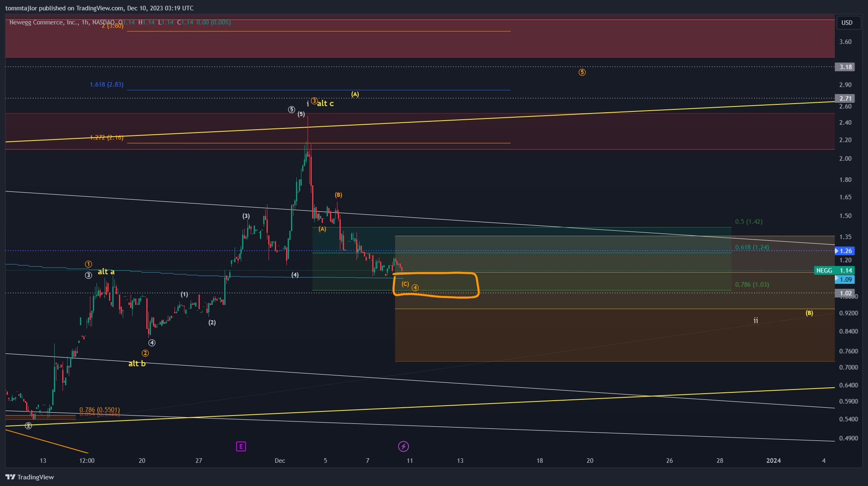Click the white (1) wave label
868x486 pixels.
184,294
